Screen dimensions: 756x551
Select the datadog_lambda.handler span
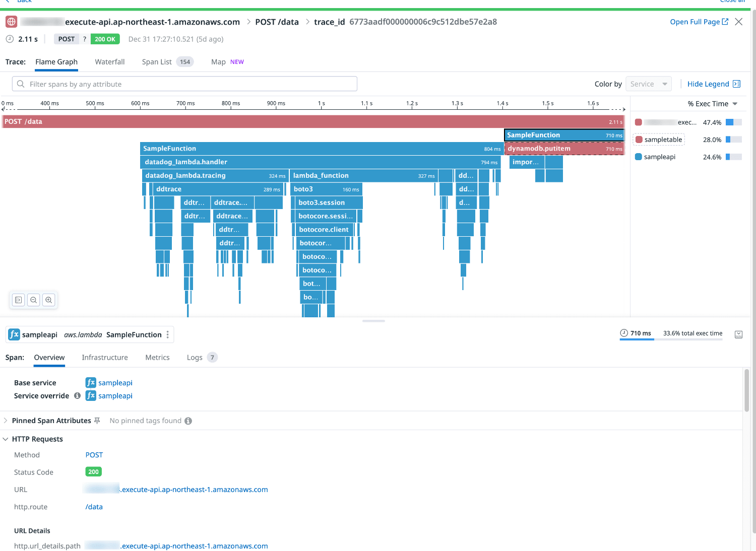tap(321, 162)
